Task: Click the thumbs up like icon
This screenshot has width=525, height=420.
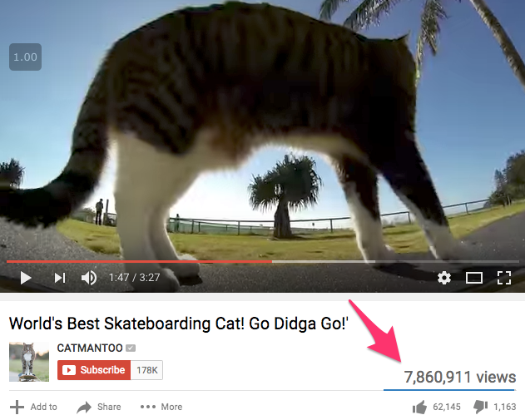Action: (419, 407)
